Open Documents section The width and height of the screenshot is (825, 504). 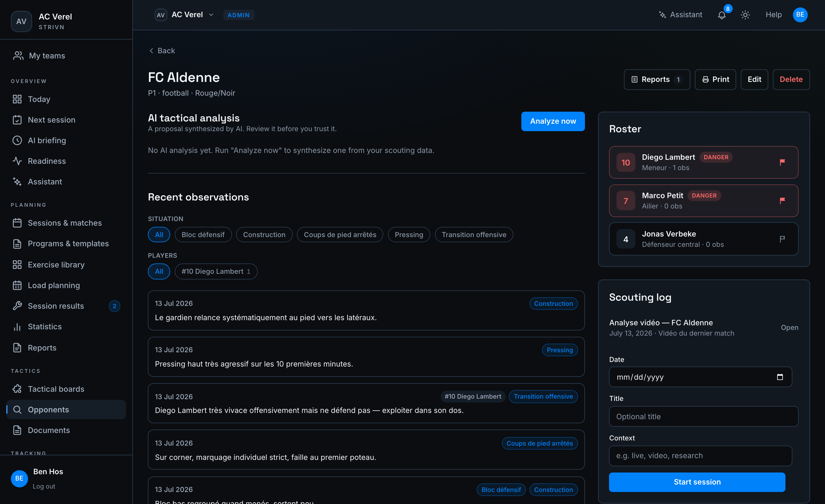pyautogui.click(x=66, y=430)
